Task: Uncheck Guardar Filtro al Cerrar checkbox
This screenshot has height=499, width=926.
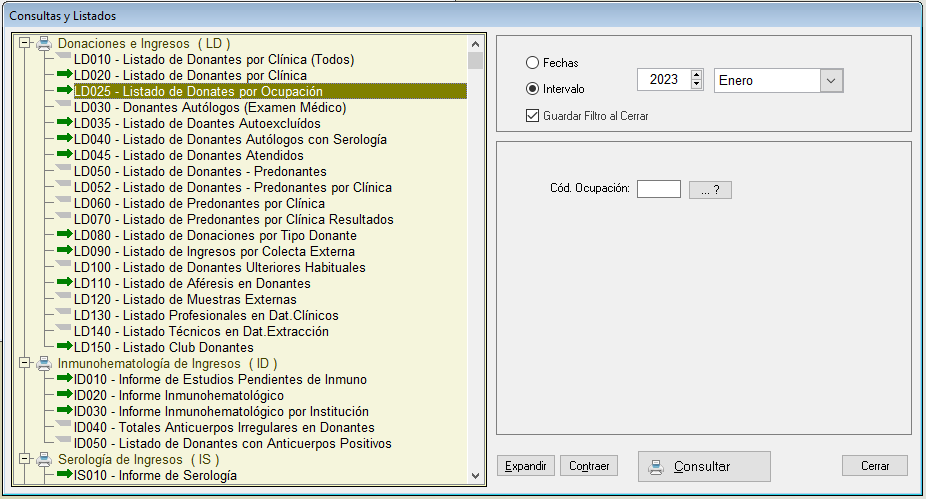Action: click(x=532, y=116)
